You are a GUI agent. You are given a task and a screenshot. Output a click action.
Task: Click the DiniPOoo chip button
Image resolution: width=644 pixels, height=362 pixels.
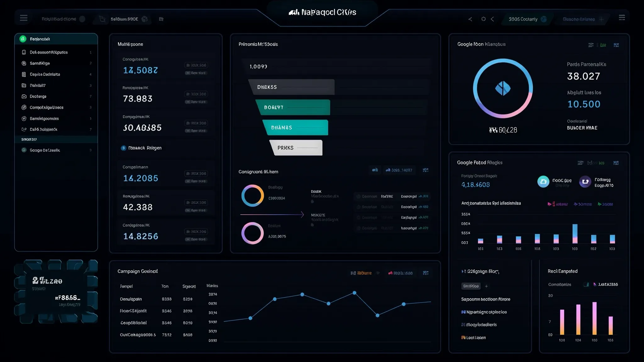coord(471,286)
